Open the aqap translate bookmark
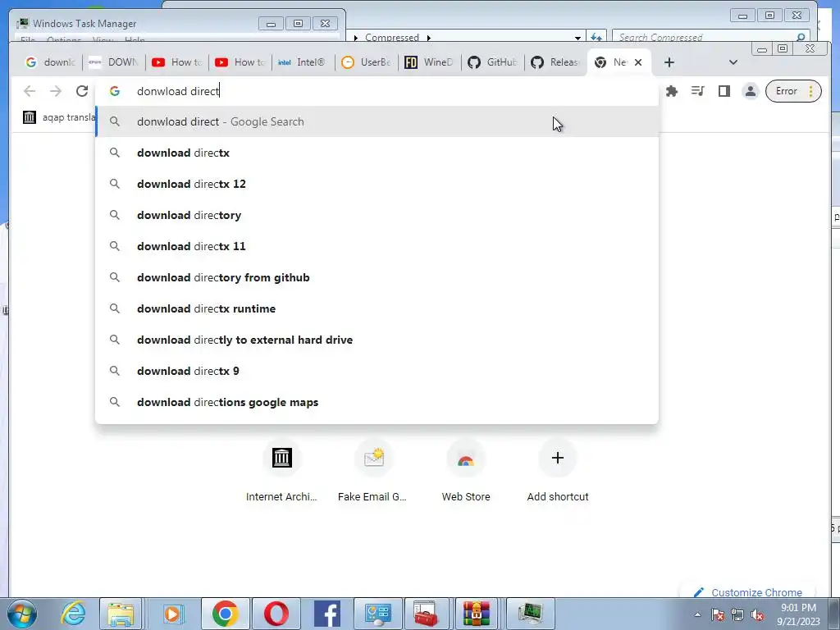The width and height of the screenshot is (840, 630). pyautogui.click(x=59, y=117)
